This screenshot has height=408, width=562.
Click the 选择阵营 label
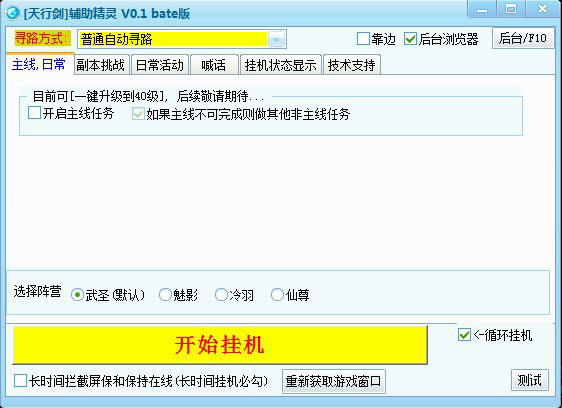tap(38, 291)
